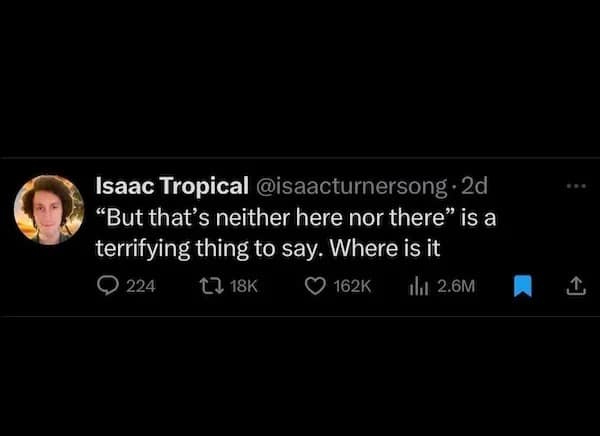
Task: Open the three-dot more options menu
Action: point(574,186)
